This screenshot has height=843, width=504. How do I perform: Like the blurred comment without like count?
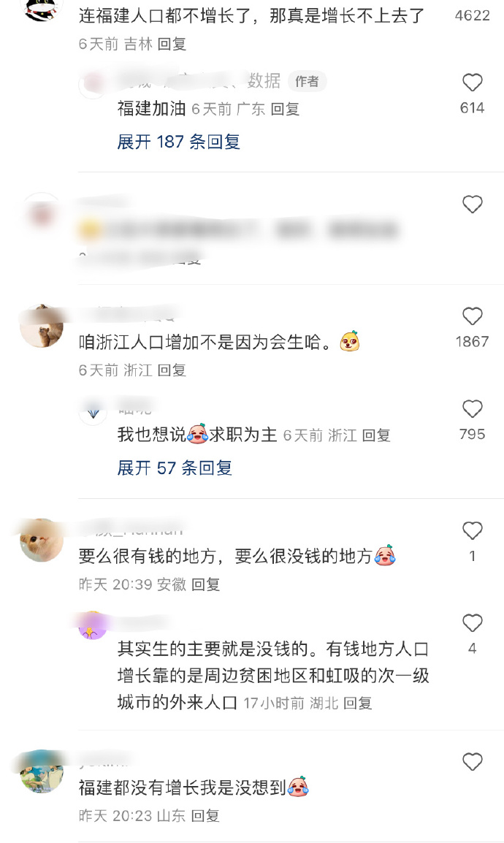pyautogui.click(x=473, y=205)
